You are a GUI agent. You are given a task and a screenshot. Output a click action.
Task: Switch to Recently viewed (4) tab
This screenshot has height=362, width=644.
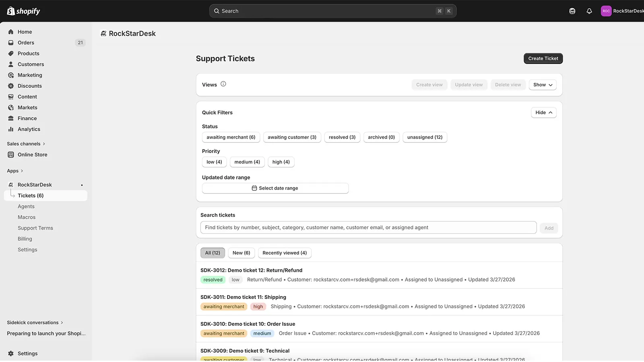pos(285,253)
